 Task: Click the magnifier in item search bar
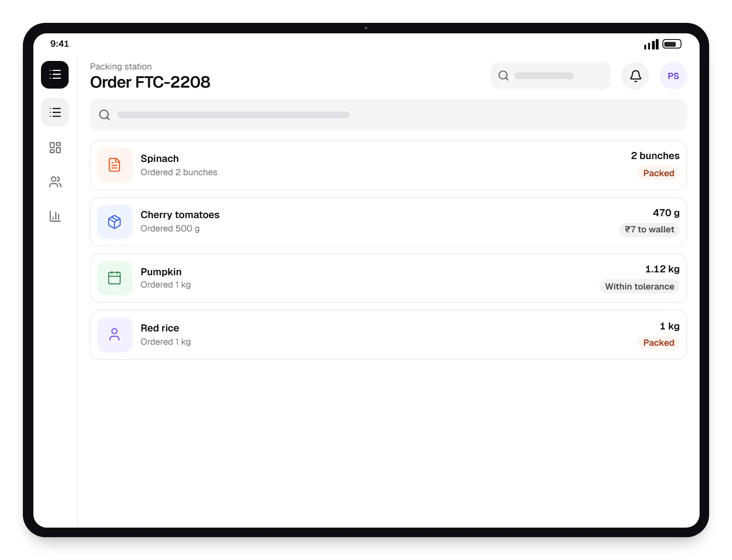(x=104, y=115)
